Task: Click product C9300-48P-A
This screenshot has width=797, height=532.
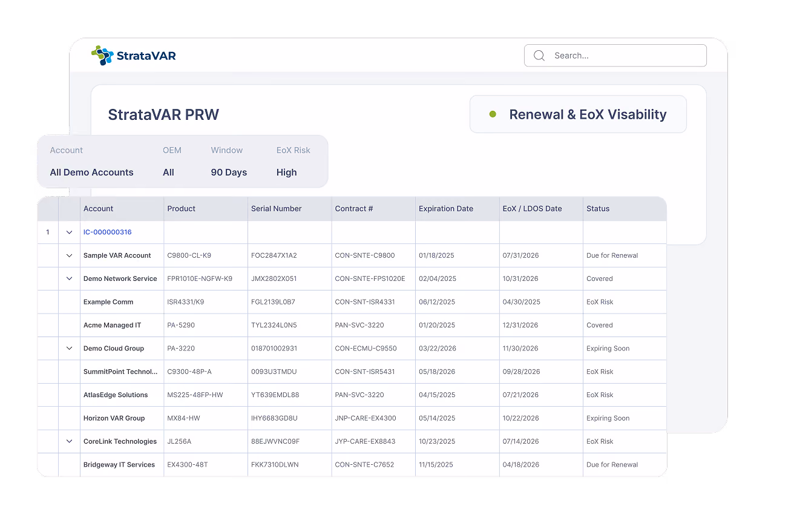Action: click(x=189, y=372)
